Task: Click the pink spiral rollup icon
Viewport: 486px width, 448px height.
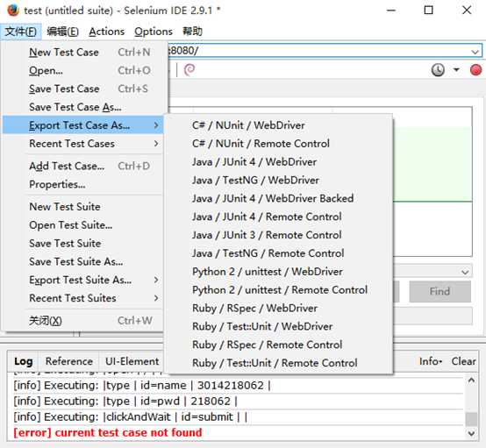Action: coord(189,70)
